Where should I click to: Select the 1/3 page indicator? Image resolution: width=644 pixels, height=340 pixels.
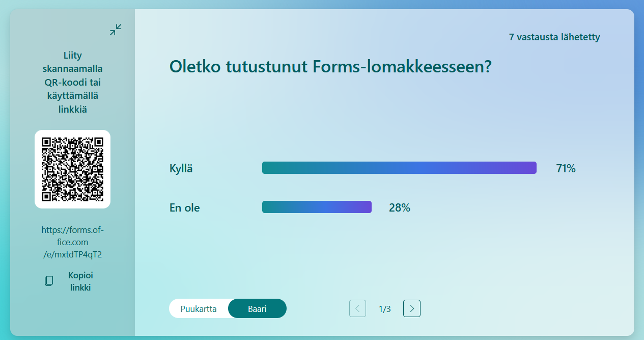384,308
